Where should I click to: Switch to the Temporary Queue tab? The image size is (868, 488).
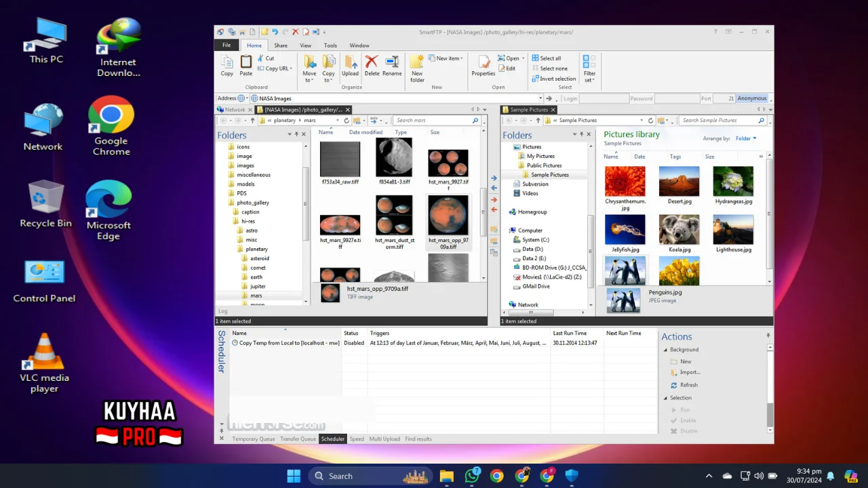(x=254, y=439)
